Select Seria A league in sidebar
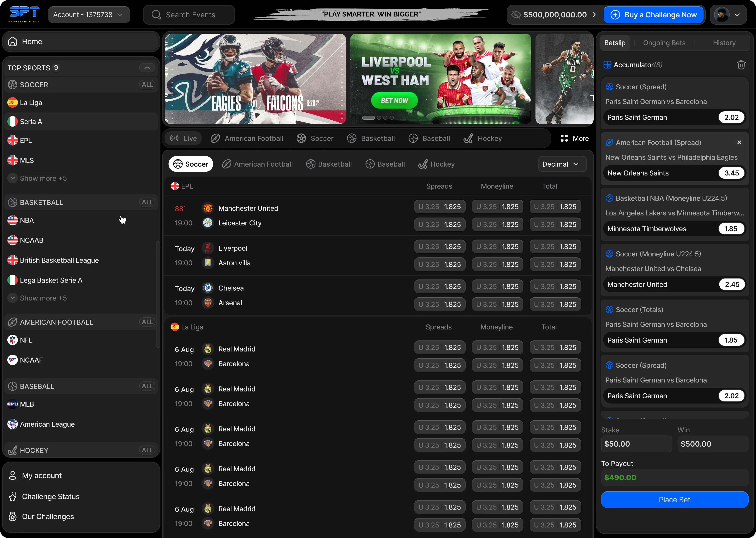756x538 pixels. coord(81,121)
